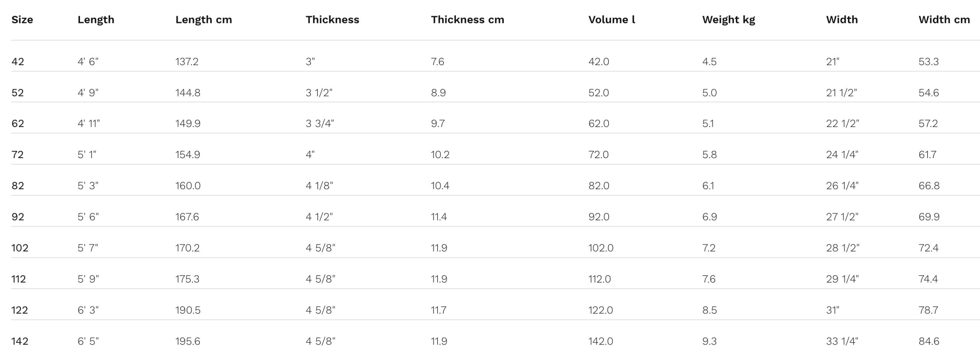The image size is (980, 361).
Task: Select size 102 row label
Action: point(20,248)
